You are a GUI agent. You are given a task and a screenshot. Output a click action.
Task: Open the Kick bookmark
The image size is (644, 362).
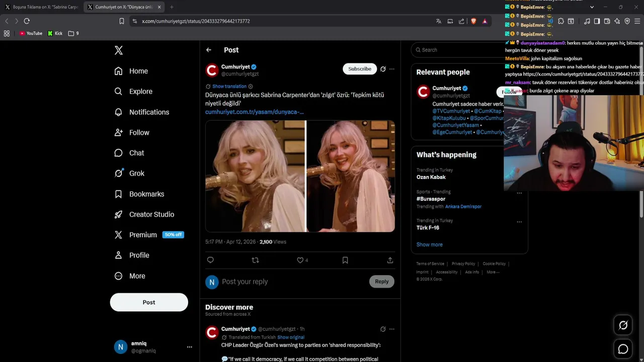pyautogui.click(x=55, y=33)
